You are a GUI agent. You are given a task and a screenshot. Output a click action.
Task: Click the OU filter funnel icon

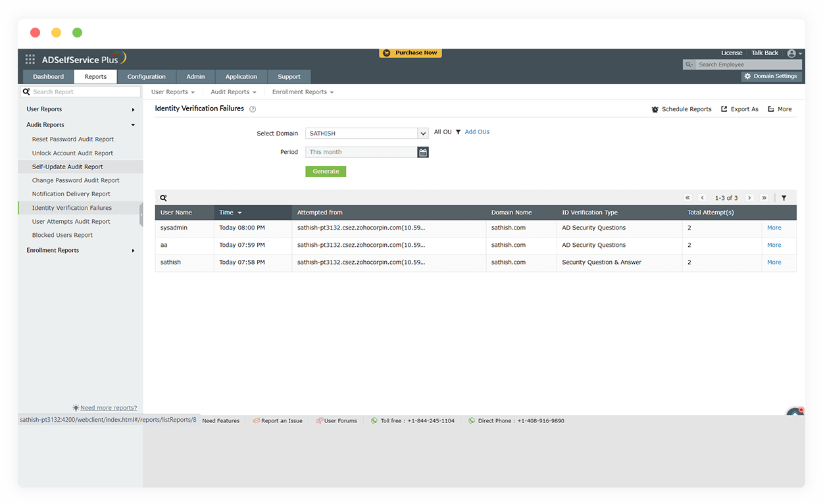coord(458,132)
